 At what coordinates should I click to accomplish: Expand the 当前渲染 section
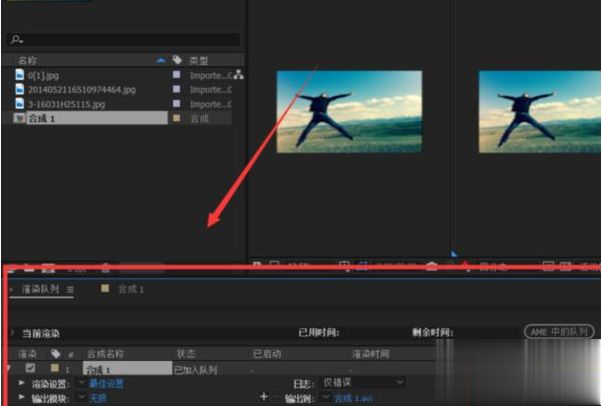point(11,333)
